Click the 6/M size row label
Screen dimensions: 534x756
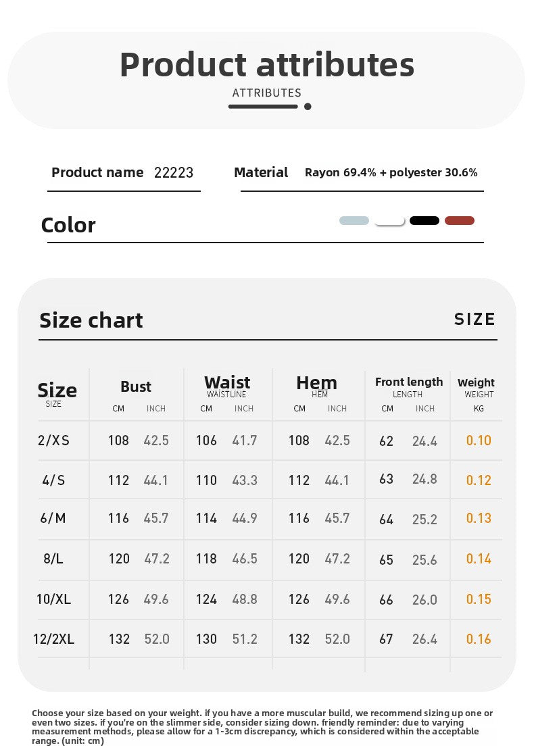[53, 518]
